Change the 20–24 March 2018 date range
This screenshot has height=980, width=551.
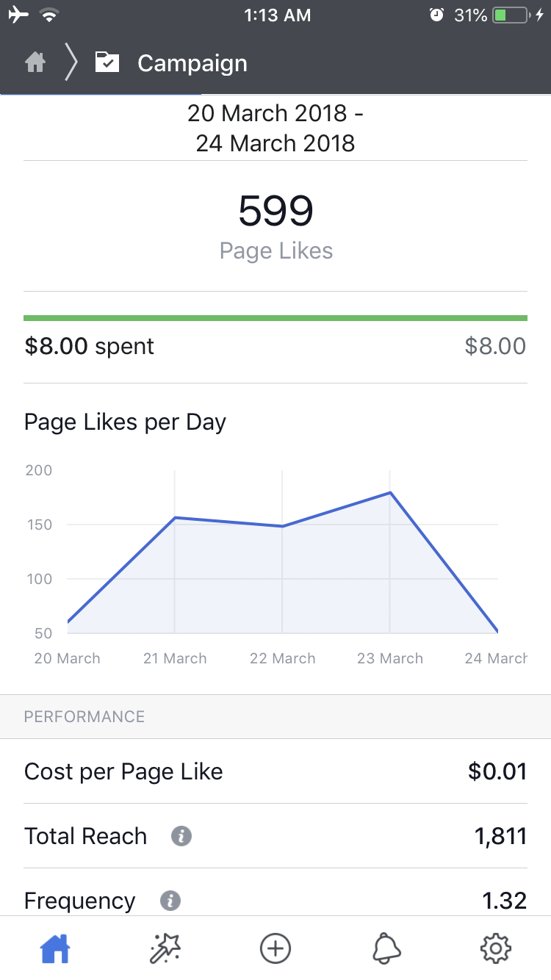point(275,128)
